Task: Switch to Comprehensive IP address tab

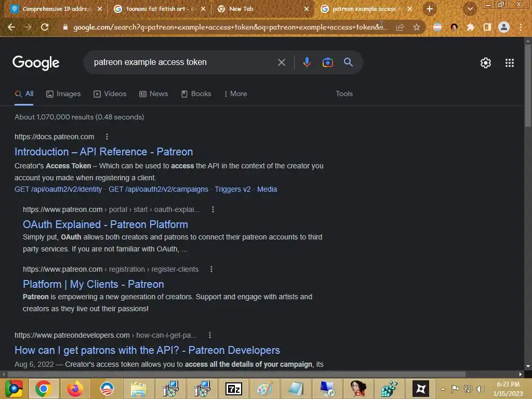Action: pos(56,9)
